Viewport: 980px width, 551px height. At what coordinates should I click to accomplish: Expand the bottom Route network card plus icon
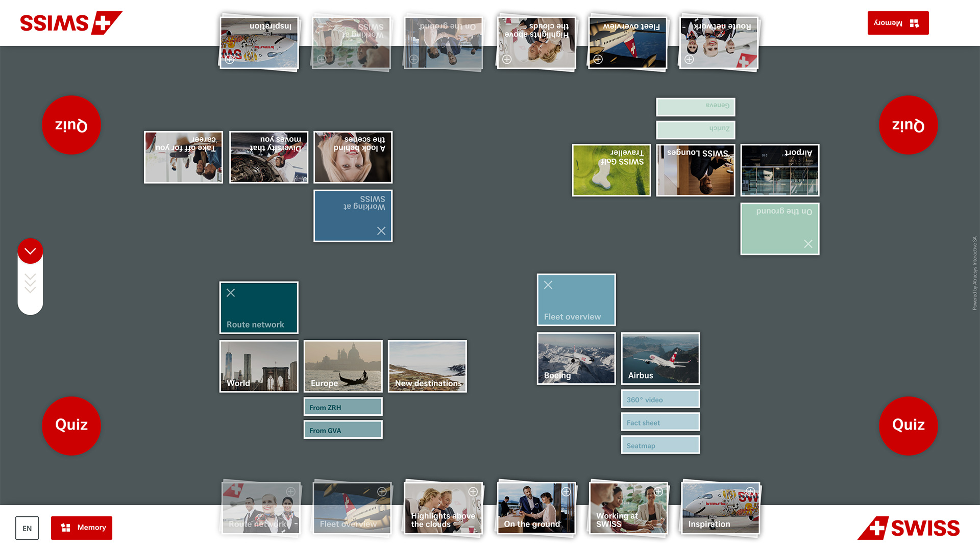pyautogui.click(x=290, y=491)
